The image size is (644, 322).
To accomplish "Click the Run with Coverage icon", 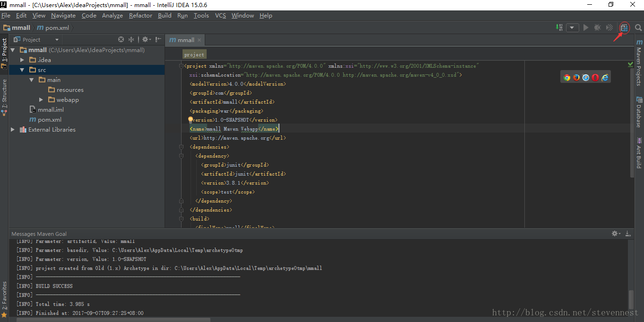I will [610, 28].
